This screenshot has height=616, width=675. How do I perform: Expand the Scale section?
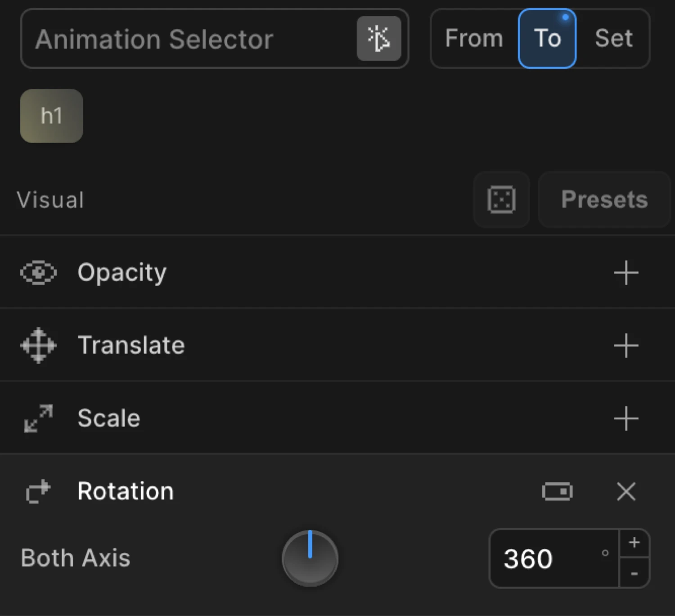tap(109, 418)
